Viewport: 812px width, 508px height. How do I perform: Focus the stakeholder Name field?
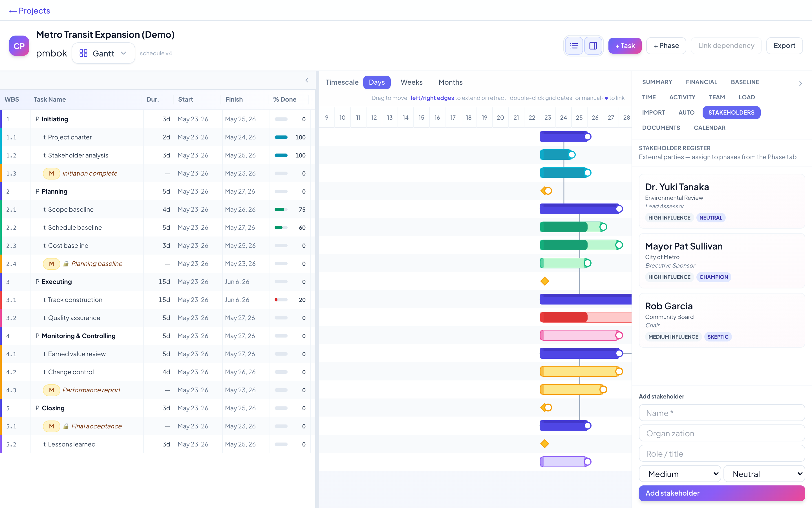point(722,413)
